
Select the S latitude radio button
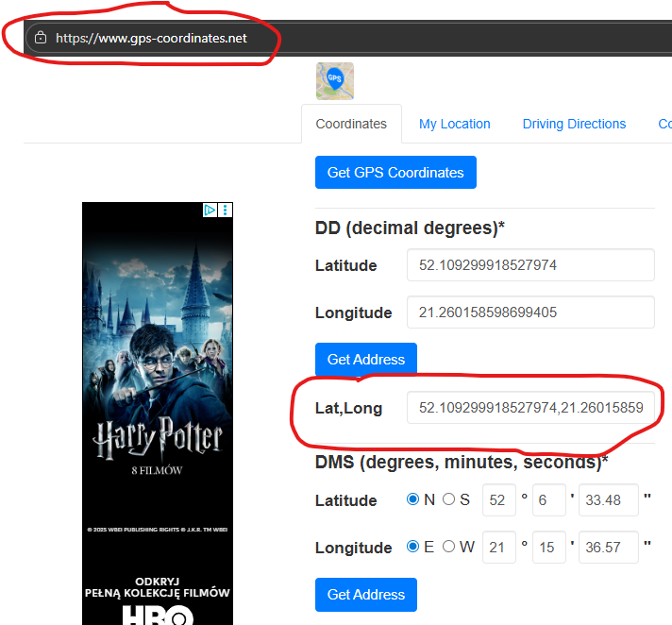pos(448,499)
